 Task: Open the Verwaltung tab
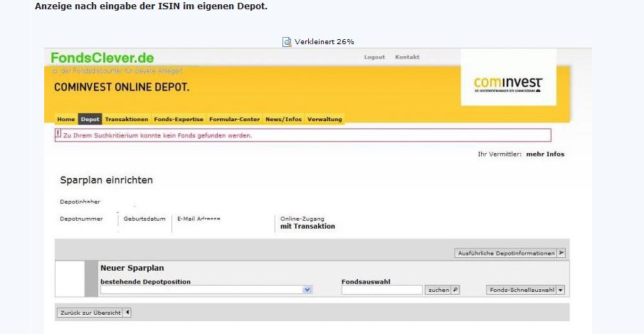[324, 119]
